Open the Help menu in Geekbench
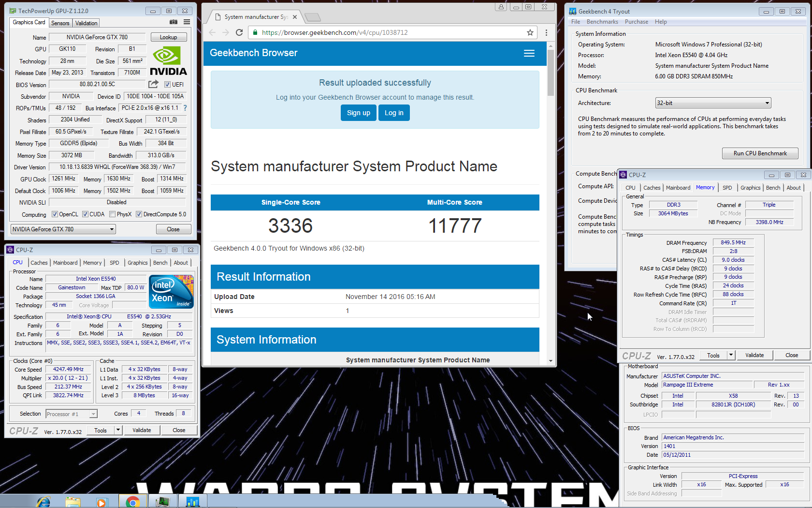This screenshot has width=812, height=508. point(661,22)
